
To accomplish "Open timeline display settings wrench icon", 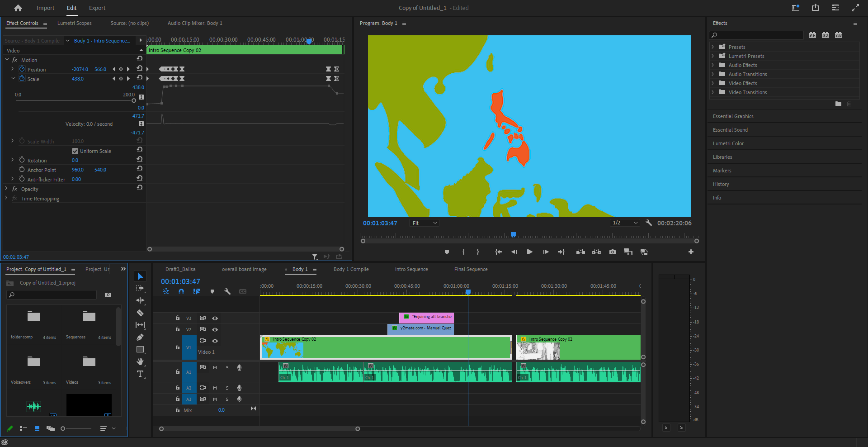I will 227,292.
